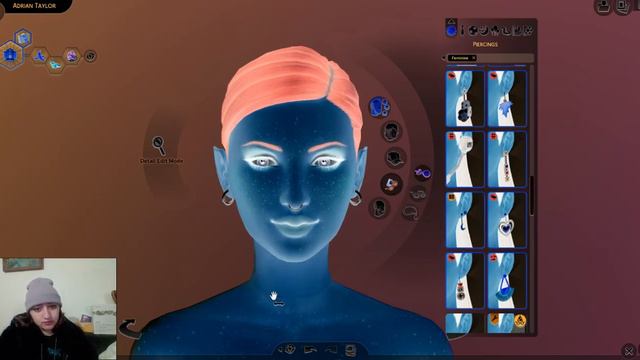Remove the Feminine filter tag

[x=473, y=58]
